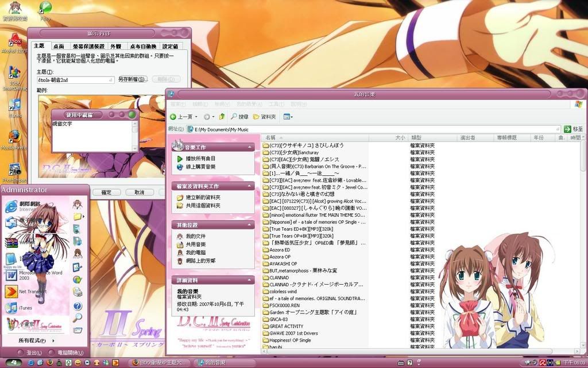Open the Foxy desktop shortcut
Screen dimensions: 588x368
tap(45, 10)
